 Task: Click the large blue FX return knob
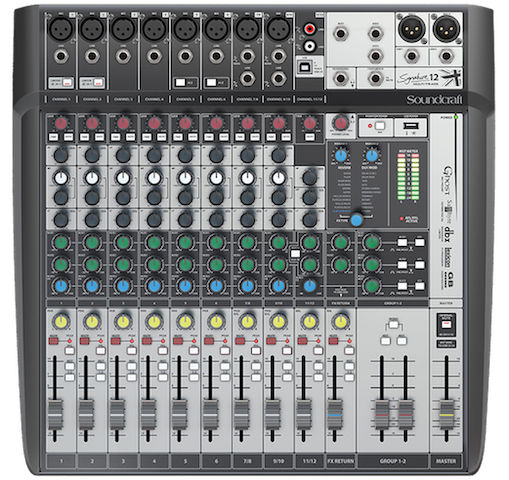(x=356, y=220)
